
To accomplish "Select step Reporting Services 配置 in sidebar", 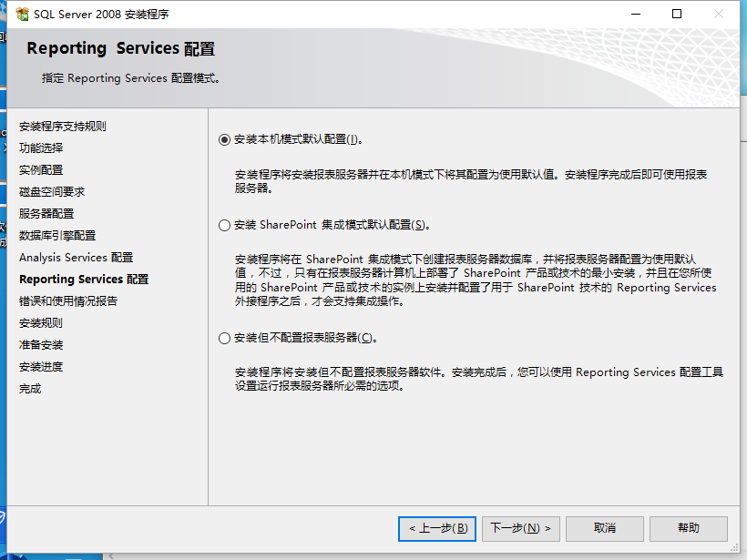I will (84, 280).
